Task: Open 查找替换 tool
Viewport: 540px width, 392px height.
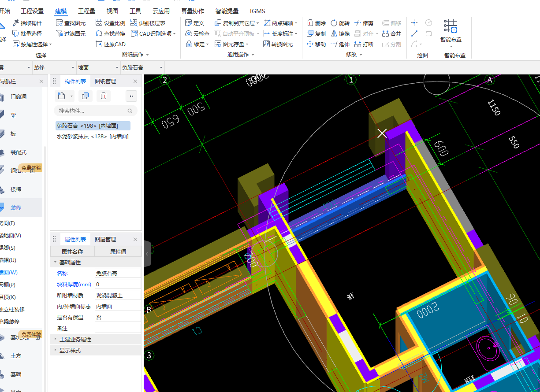Action: pos(111,33)
